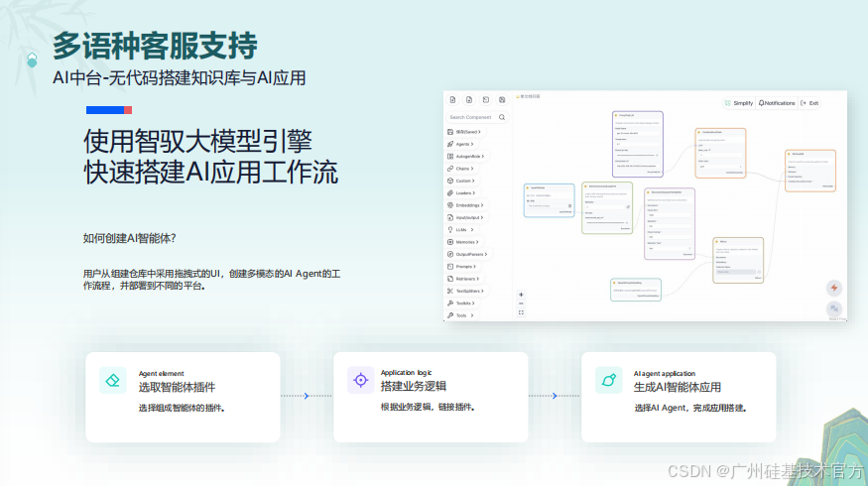Screen dimensions: 868x486
Task: Select the tall purple node at canvas top
Action: (638, 144)
